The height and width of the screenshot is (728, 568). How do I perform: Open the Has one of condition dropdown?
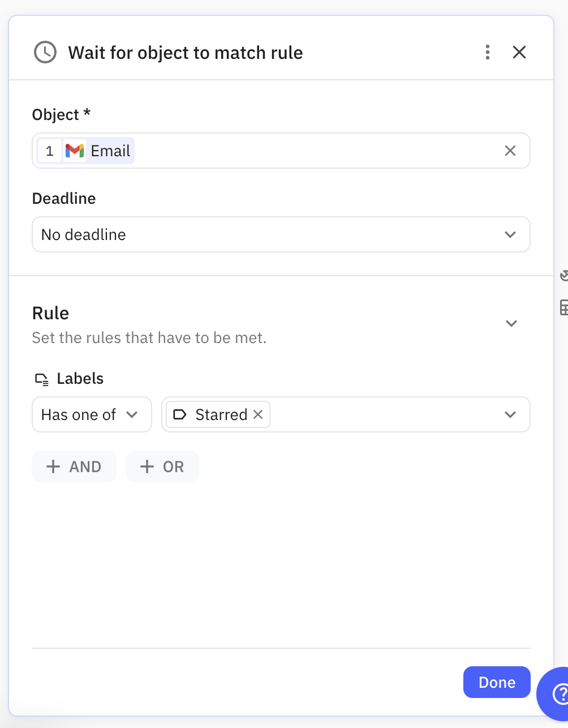tap(92, 414)
